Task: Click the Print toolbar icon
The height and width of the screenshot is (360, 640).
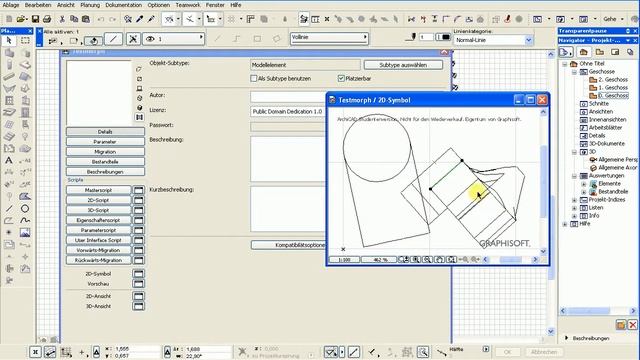Action: pos(47,19)
